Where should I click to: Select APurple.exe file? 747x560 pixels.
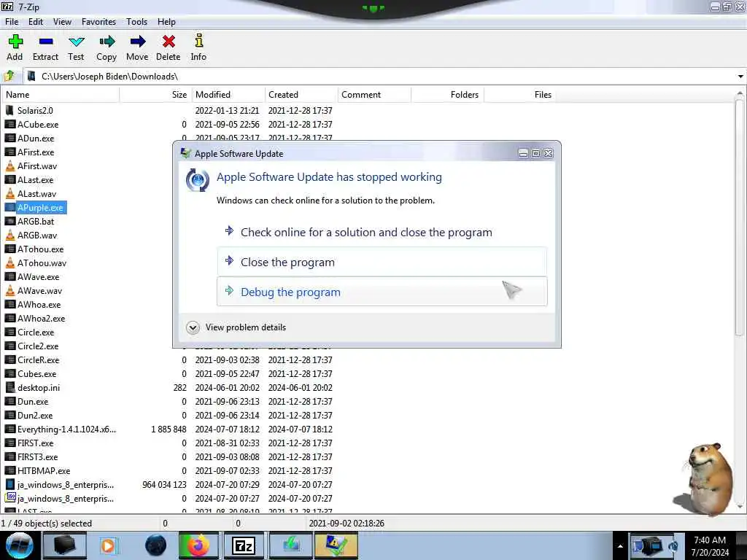36,208
